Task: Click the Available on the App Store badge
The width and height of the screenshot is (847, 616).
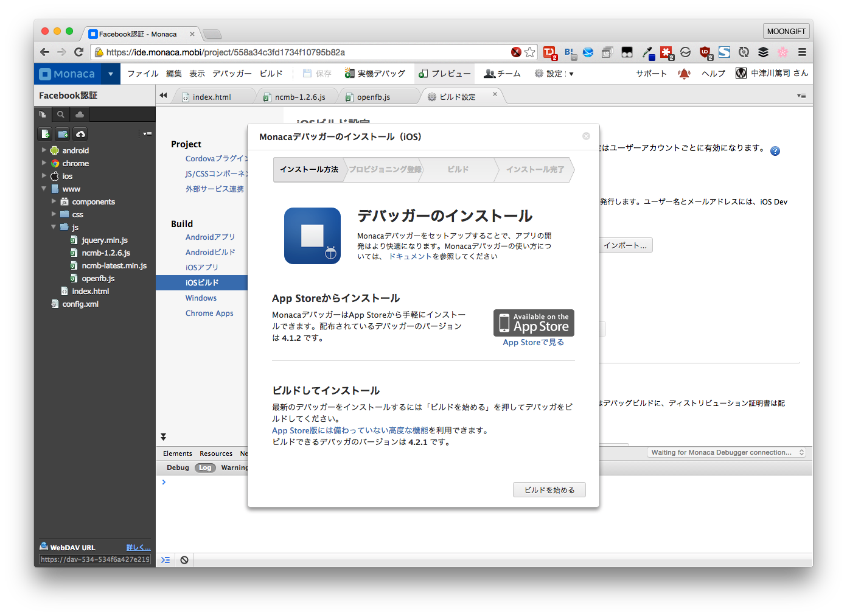Action: [x=534, y=323]
